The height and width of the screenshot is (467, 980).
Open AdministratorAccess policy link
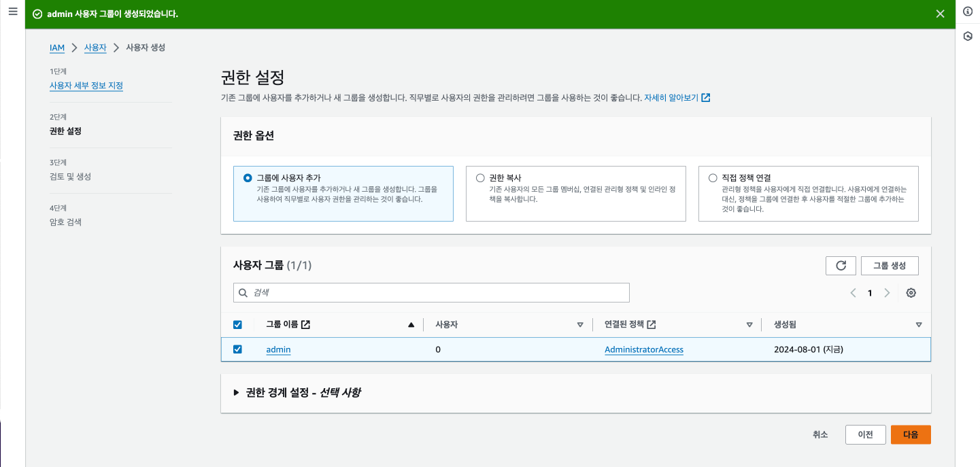click(x=644, y=349)
